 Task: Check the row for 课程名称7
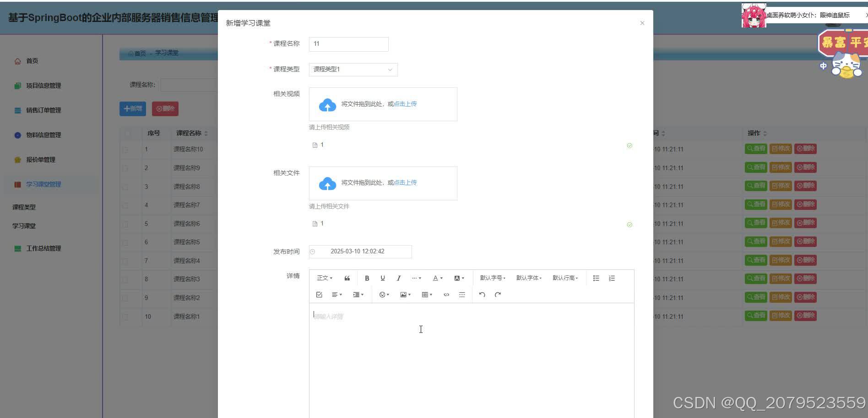click(125, 205)
